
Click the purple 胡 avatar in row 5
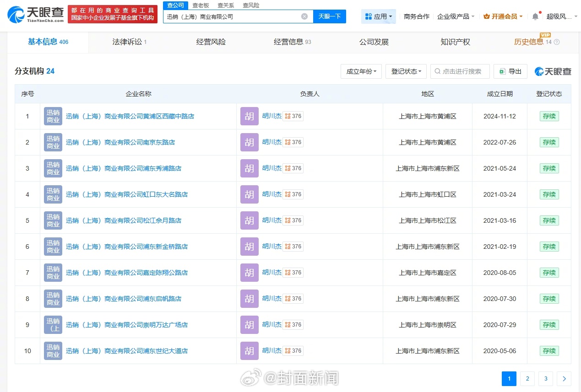249,220
